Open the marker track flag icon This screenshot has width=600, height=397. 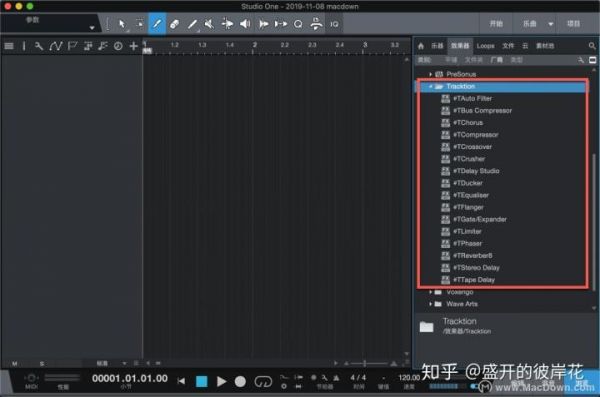[72, 46]
